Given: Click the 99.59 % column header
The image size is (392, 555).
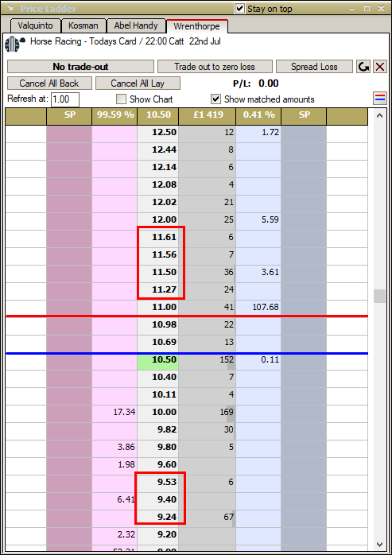Looking at the screenshot, I should 114,115.
